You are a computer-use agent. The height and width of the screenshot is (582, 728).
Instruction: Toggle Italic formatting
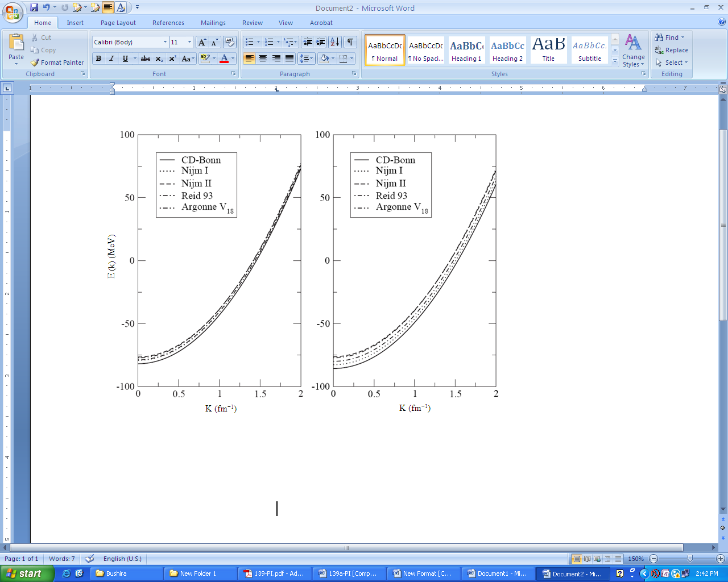point(111,59)
